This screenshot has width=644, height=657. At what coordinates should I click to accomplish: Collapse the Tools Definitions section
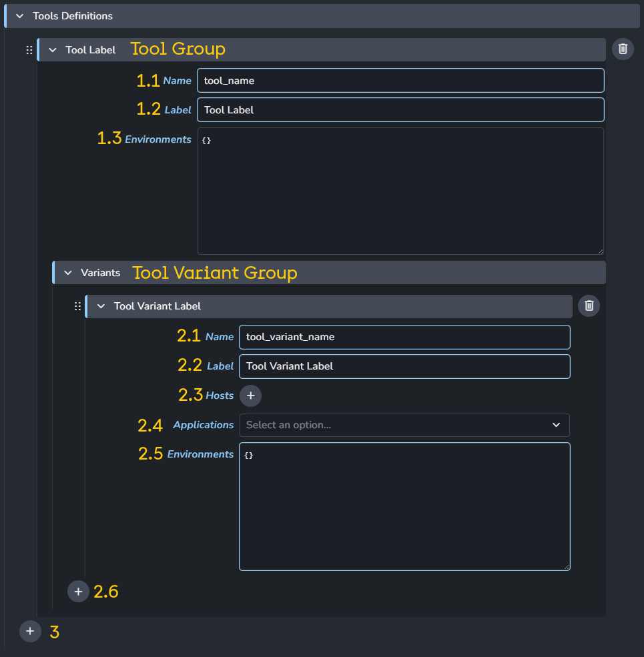[x=19, y=16]
